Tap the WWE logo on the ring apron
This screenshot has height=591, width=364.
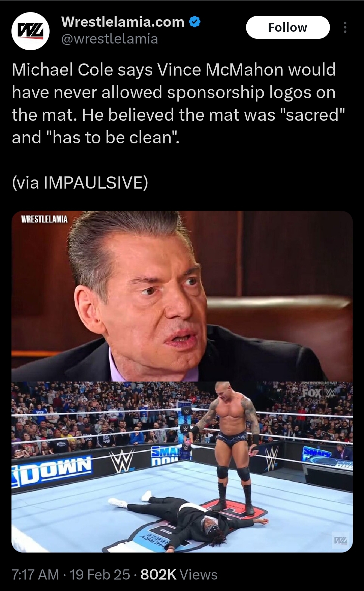119,461
